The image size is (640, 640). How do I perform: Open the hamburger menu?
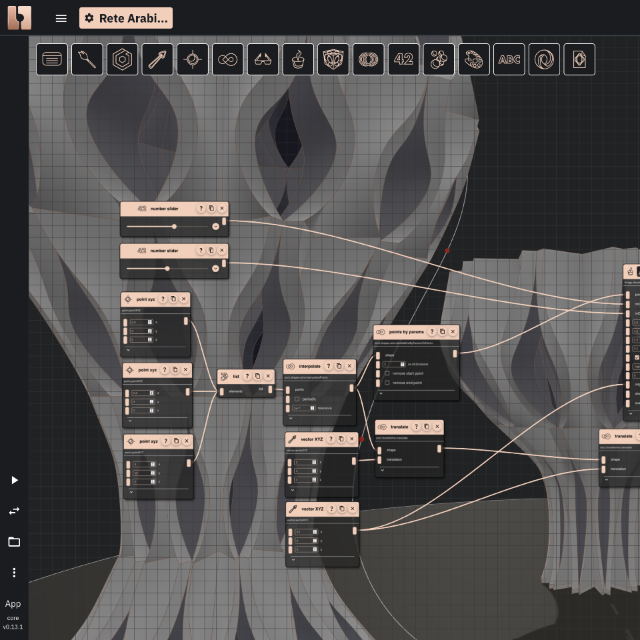click(x=61, y=18)
